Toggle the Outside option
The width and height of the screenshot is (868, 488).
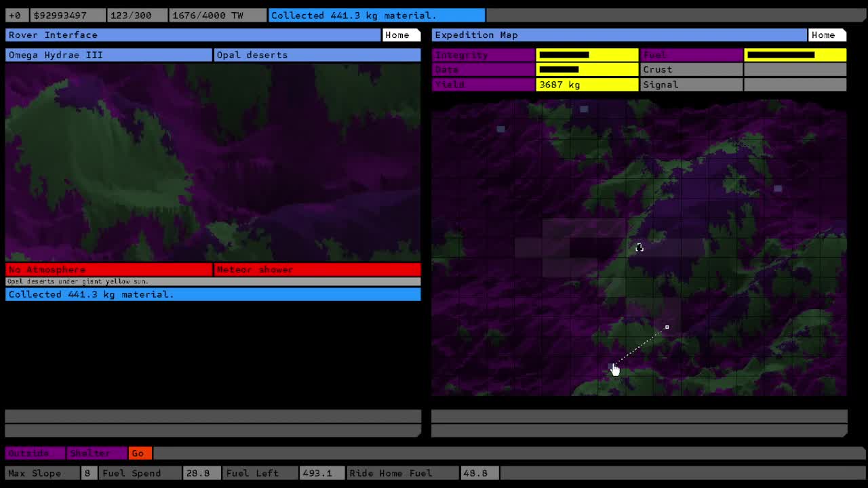pos(34,453)
